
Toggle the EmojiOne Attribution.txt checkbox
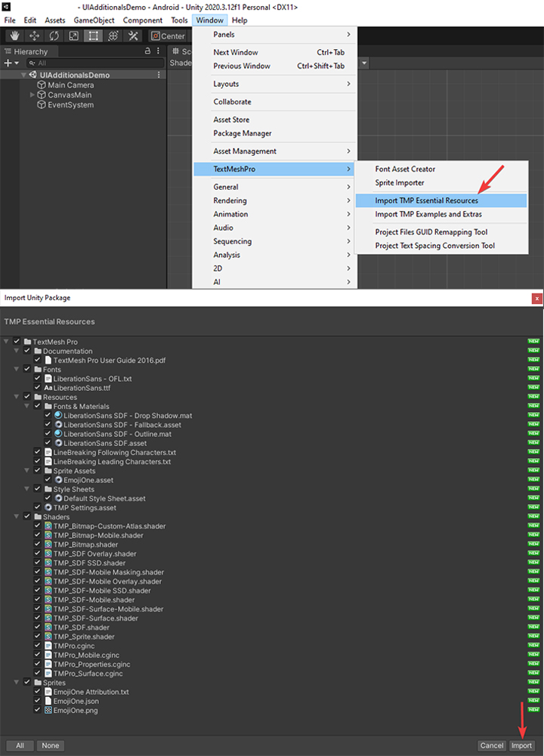tap(37, 692)
